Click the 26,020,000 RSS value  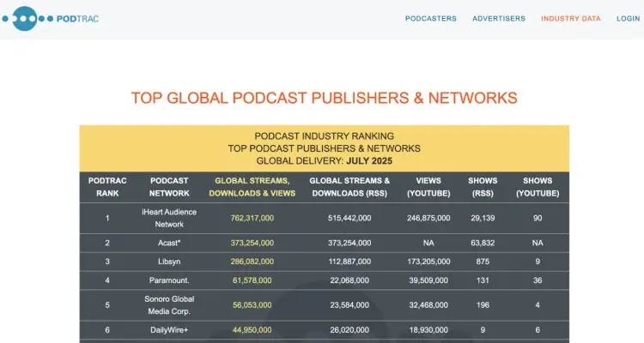[349, 330]
